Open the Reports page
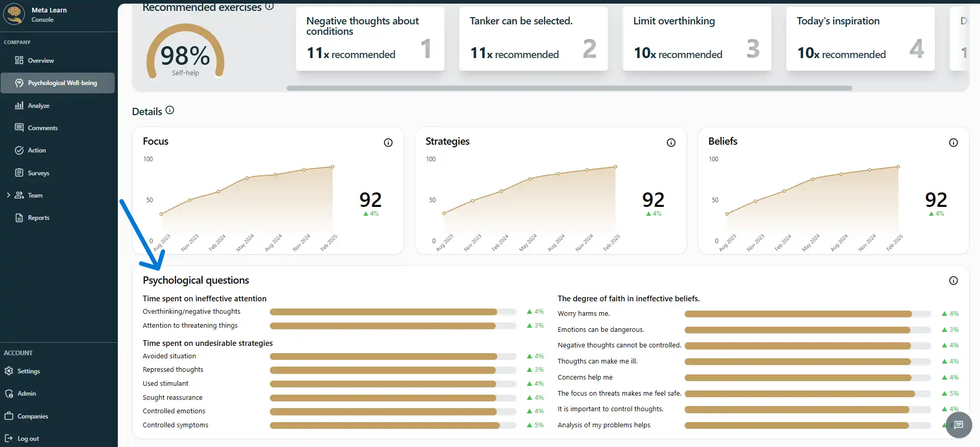 click(x=38, y=218)
